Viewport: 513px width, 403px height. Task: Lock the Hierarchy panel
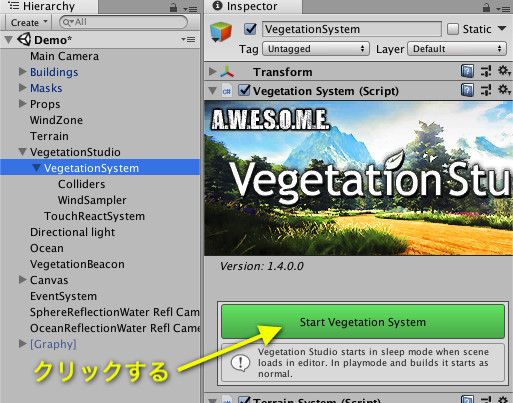(173, 7)
